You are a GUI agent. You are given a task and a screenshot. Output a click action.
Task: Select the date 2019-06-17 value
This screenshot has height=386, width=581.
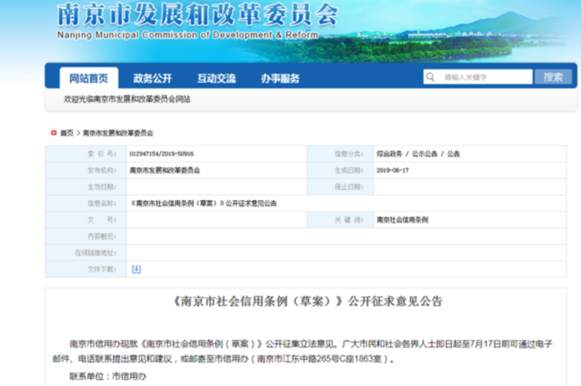click(x=392, y=170)
